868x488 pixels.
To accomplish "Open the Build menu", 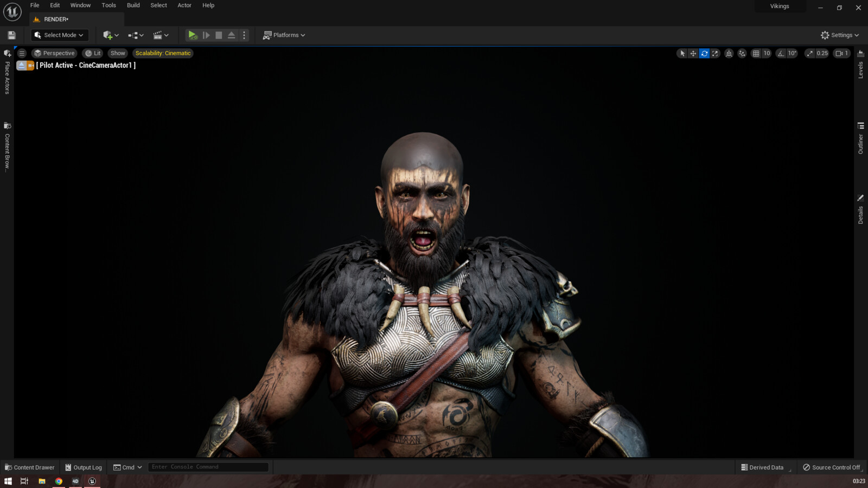I will click(133, 5).
